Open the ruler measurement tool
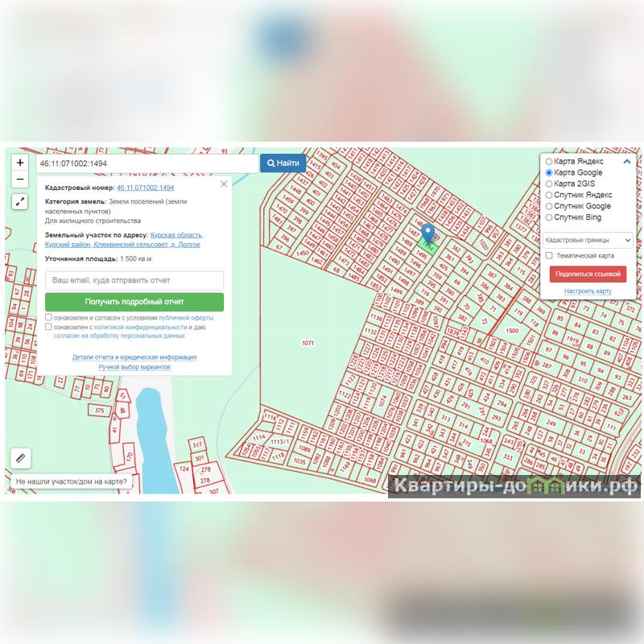The width and height of the screenshot is (644, 644). tap(20, 457)
